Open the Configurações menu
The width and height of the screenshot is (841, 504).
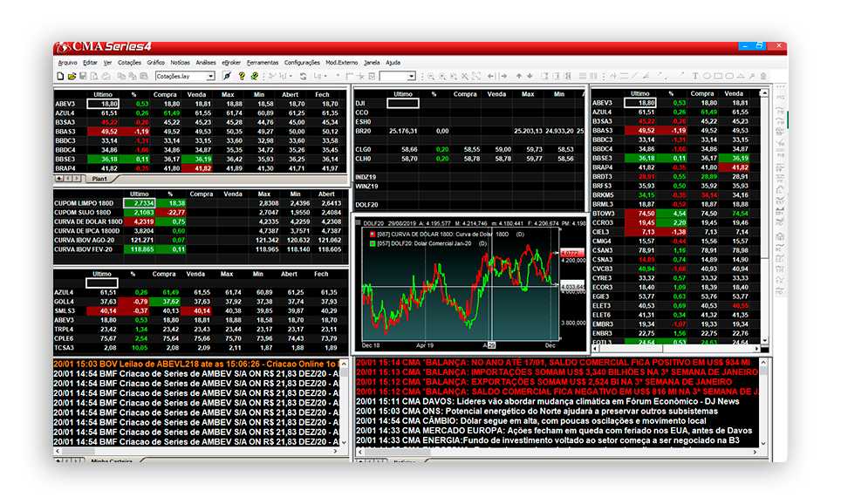coord(302,63)
